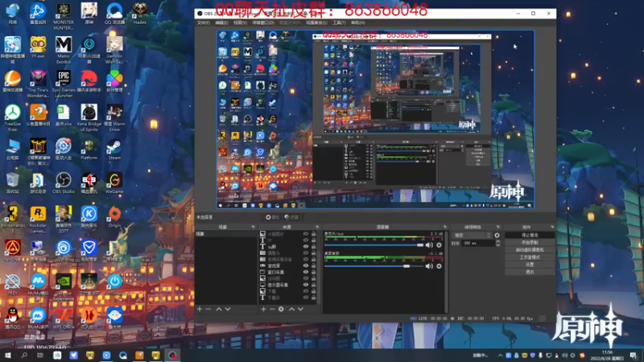Toggle visibility of the 窗口采集 source
This screenshot has height=362, width=644.
(306, 272)
